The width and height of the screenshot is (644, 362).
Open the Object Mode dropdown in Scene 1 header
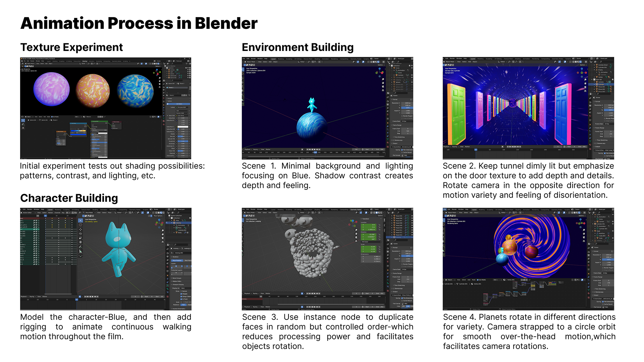pos(250,62)
